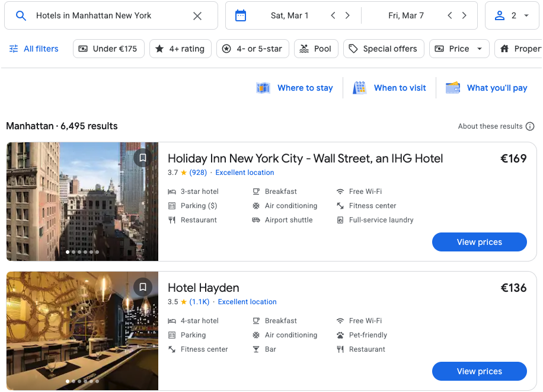Screen dimensions: 543x392
Task: Go to previous check-in date
Action: [x=333, y=16]
